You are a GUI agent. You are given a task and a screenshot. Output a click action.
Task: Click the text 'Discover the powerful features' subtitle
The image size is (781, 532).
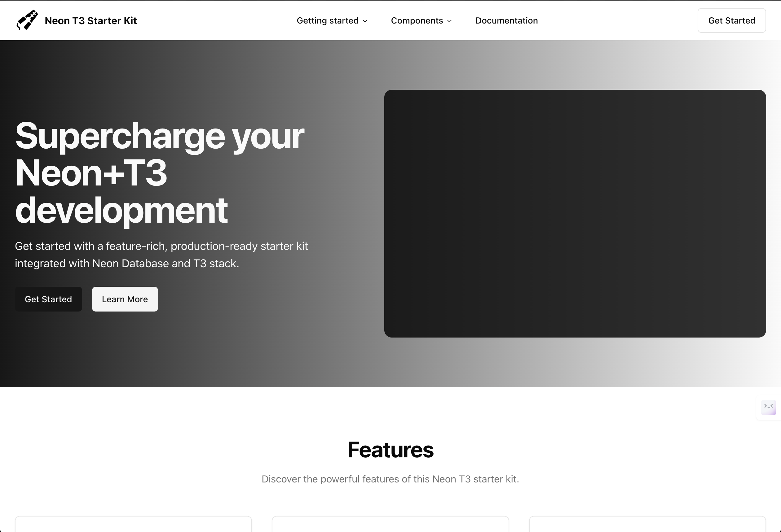point(390,479)
